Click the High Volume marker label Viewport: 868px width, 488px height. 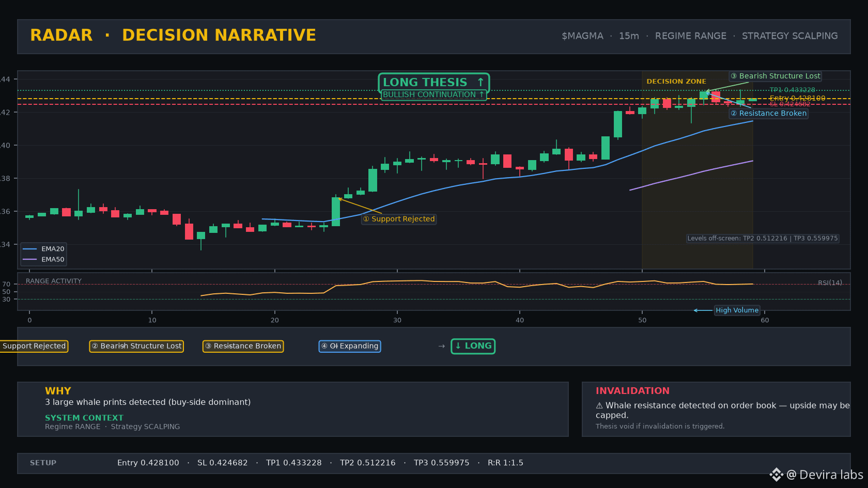click(x=737, y=310)
